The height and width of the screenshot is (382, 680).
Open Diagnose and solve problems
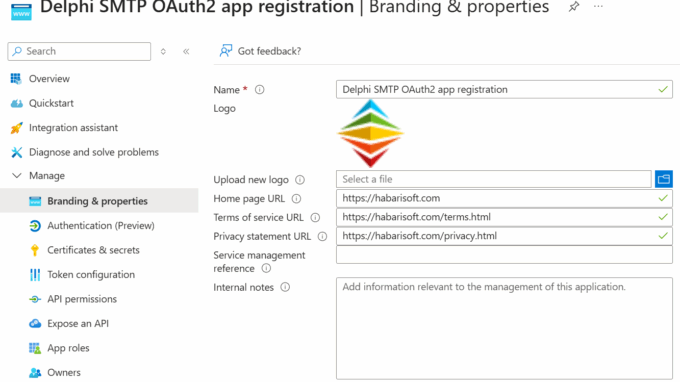[x=94, y=152]
